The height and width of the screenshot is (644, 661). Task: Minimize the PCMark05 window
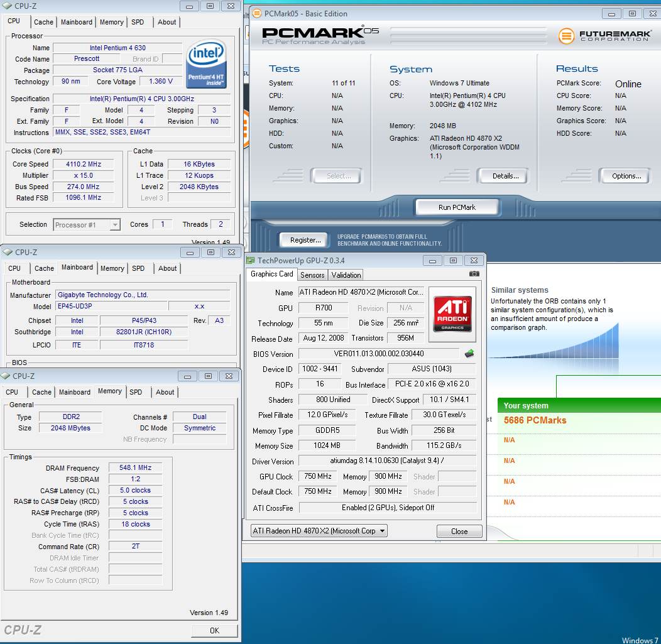pyautogui.click(x=611, y=13)
